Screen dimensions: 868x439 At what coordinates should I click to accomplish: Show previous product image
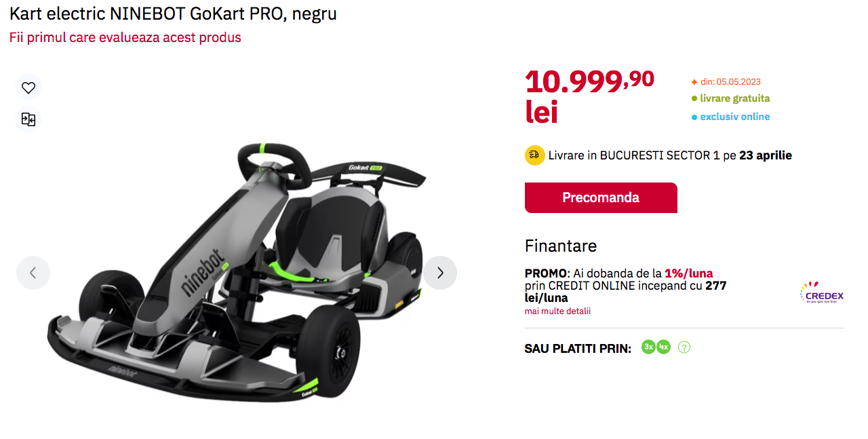click(x=33, y=273)
